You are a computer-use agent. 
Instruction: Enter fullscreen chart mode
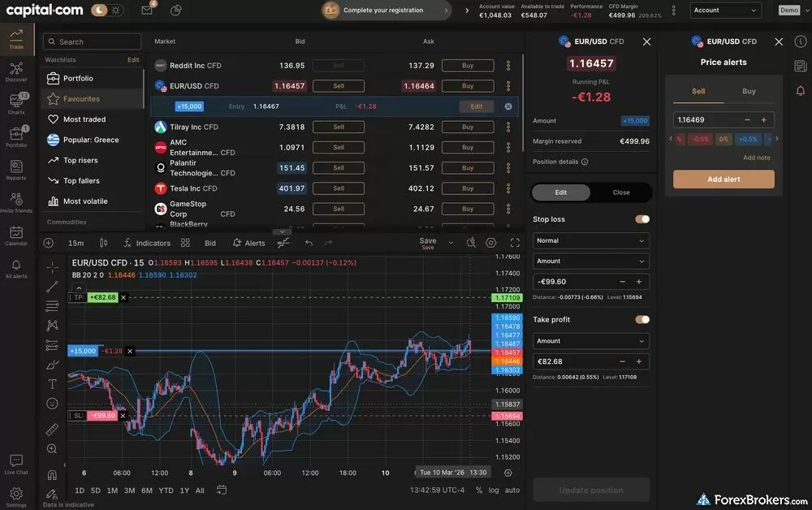[x=515, y=243]
